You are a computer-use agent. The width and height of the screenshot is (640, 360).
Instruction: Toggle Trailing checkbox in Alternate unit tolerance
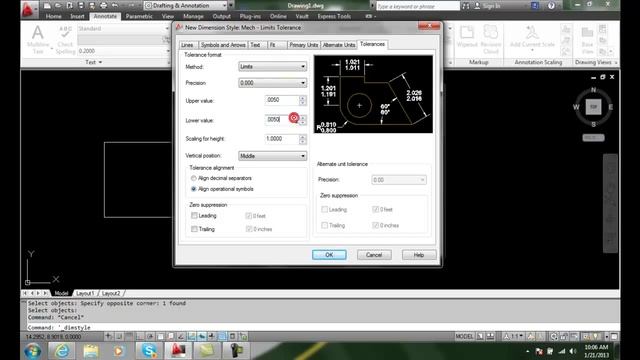[x=324, y=225]
